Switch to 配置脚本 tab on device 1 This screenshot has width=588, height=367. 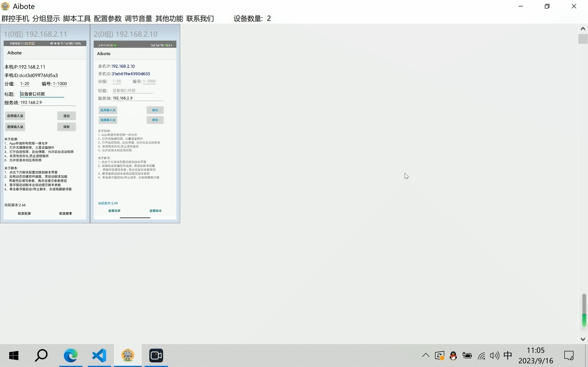tap(66, 214)
